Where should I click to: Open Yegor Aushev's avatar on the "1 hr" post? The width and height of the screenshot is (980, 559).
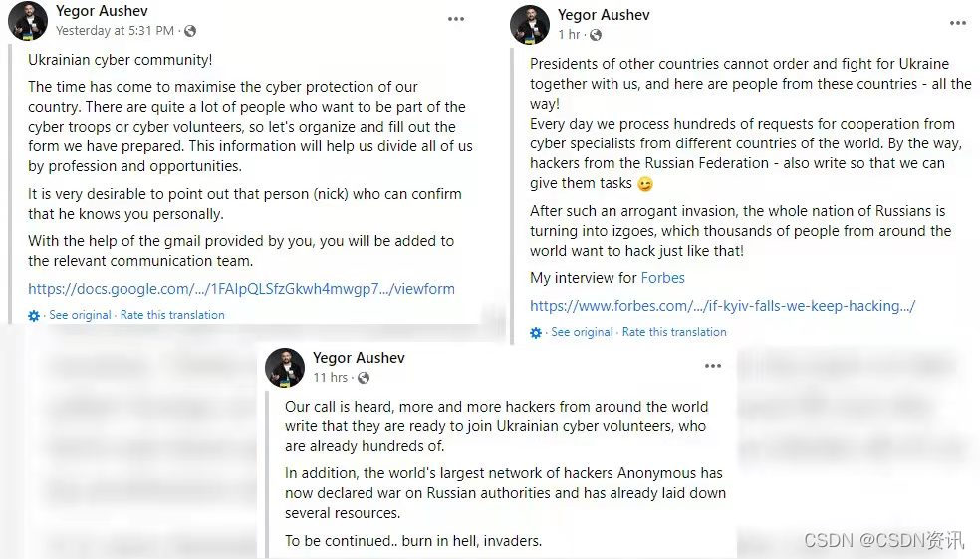pyautogui.click(x=530, y=25)
